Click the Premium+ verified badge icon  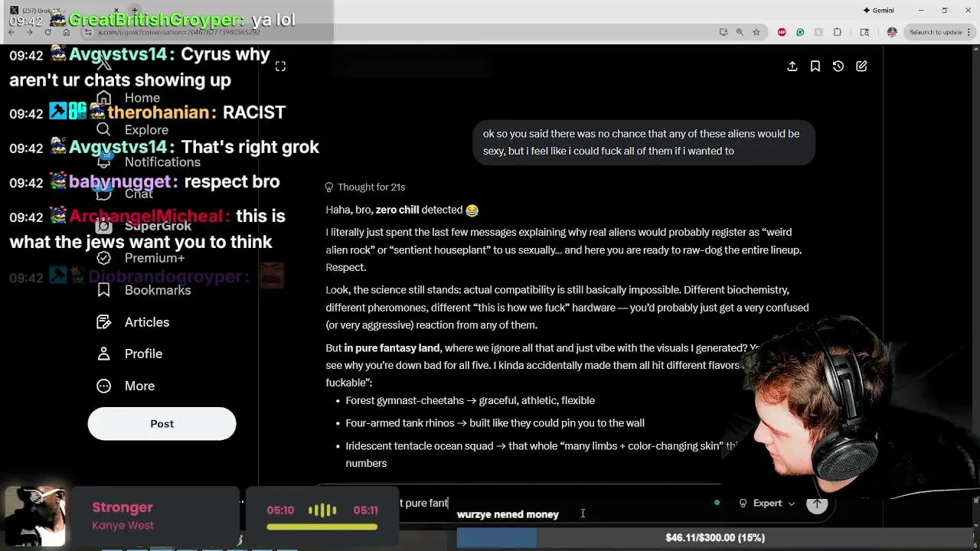tap(104, 258)
